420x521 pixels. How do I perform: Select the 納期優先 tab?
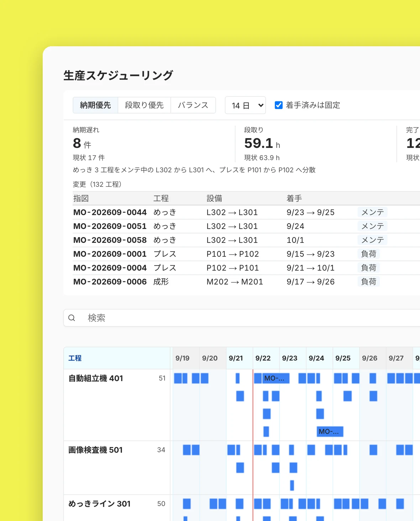pyautogui.click(x=95, y=105)
